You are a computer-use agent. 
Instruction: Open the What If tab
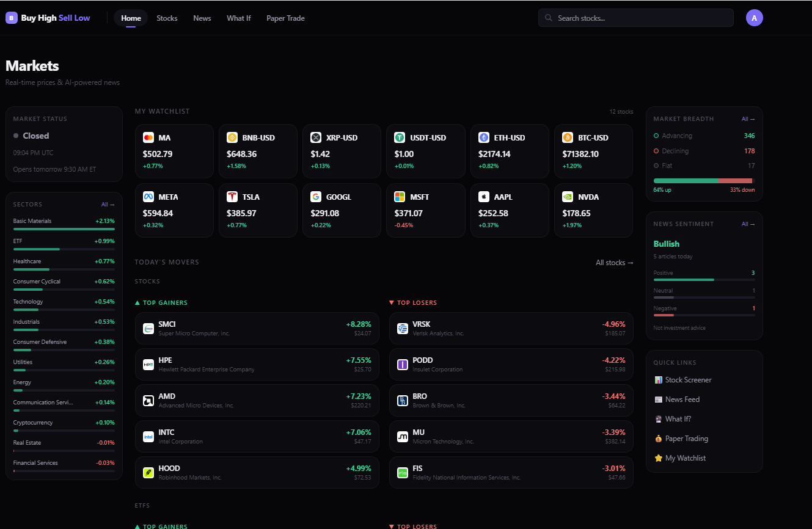[238, 18]
